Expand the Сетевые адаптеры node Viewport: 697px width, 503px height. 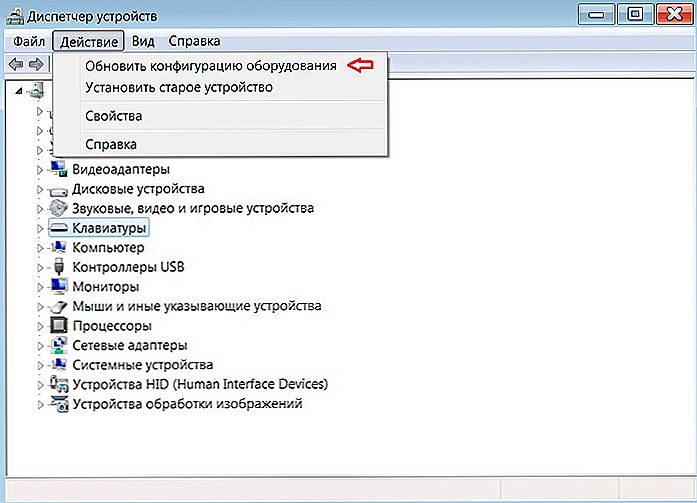(x=40, y=346)
